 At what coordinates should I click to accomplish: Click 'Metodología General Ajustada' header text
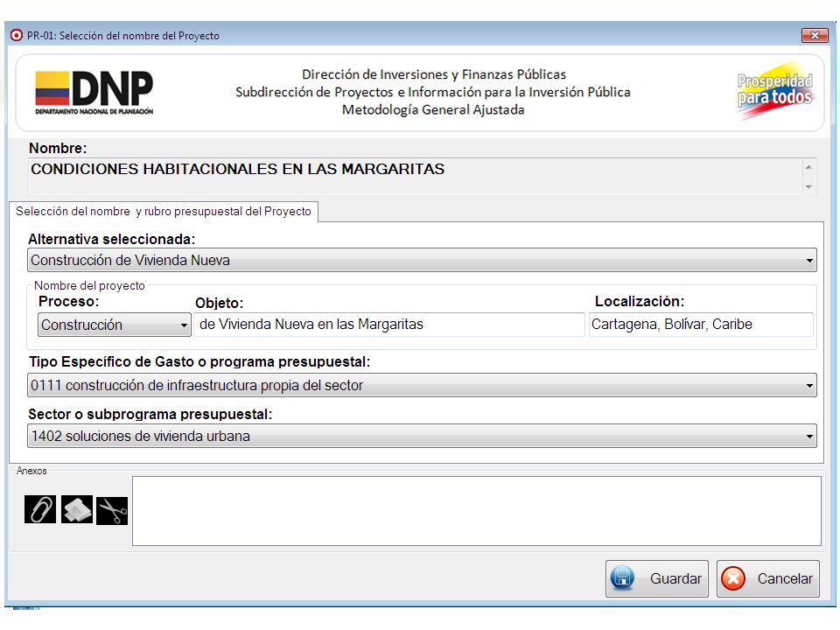tap(433, 110)
